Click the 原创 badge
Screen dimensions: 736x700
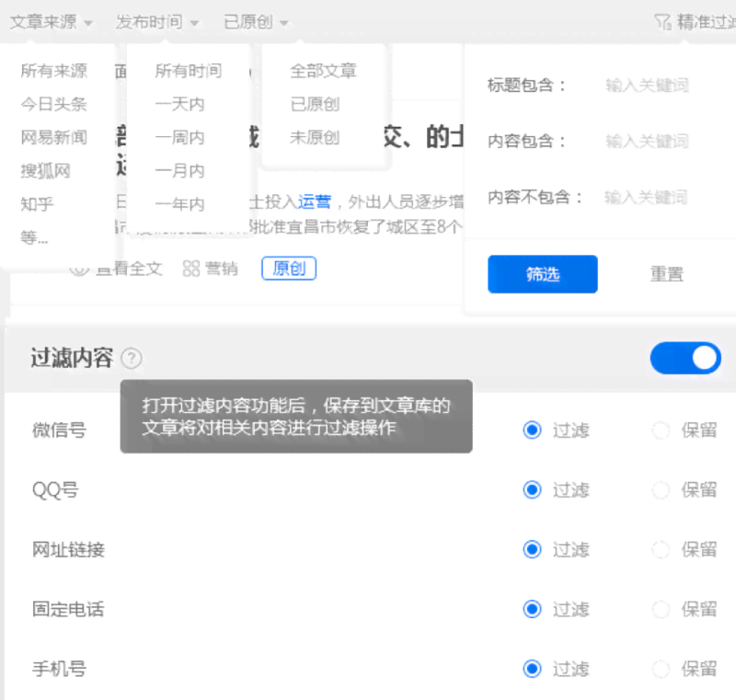289,268
